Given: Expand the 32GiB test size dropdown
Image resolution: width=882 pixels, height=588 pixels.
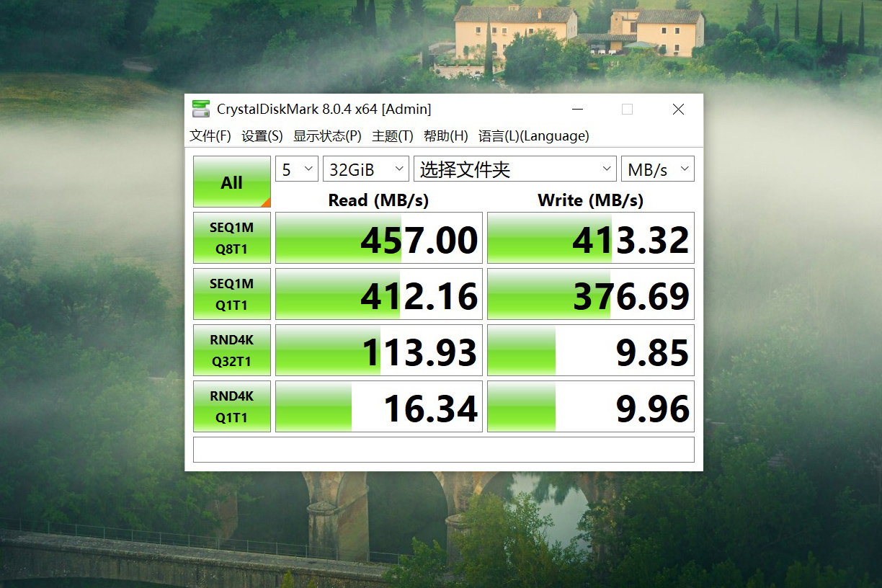Looking at the screenshot, I should click(x=366, y=169).
